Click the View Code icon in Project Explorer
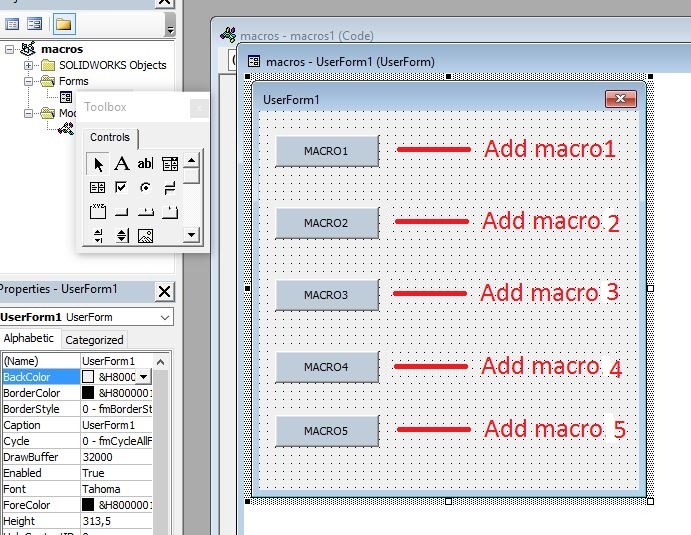 tap(12, 24)
